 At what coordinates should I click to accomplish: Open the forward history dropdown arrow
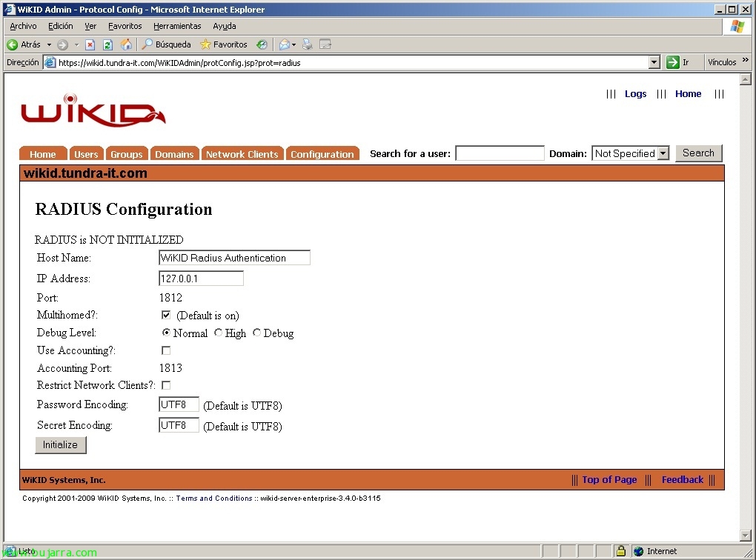pos(76,45)
